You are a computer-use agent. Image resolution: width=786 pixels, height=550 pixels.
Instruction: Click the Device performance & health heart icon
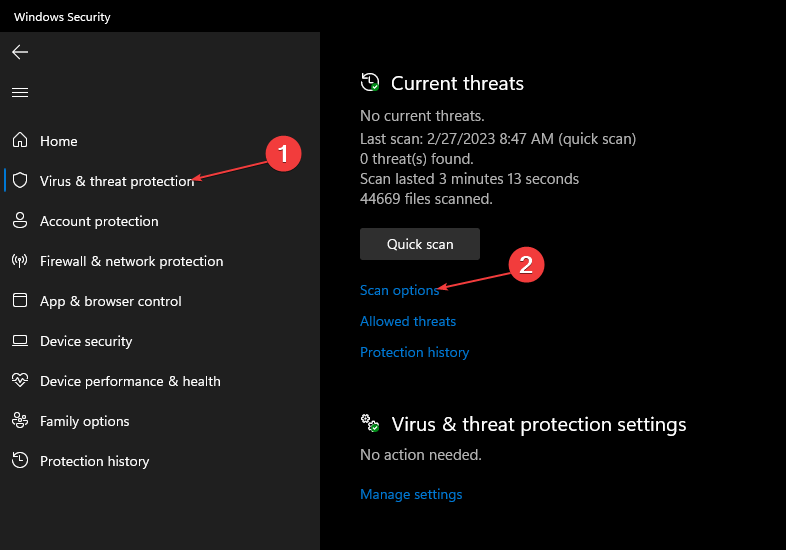tap(20, 381)
